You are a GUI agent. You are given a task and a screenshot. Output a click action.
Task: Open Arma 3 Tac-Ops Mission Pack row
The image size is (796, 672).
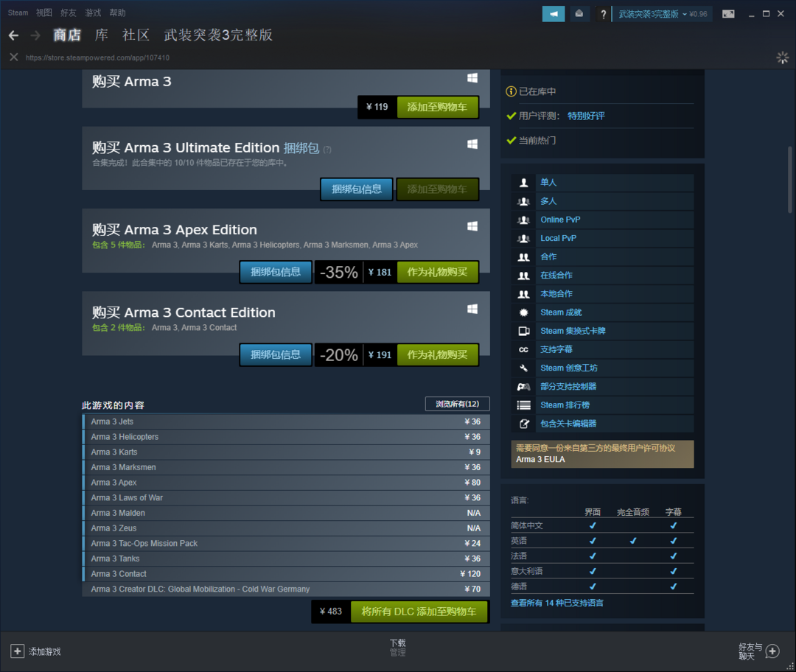point(286,544)
